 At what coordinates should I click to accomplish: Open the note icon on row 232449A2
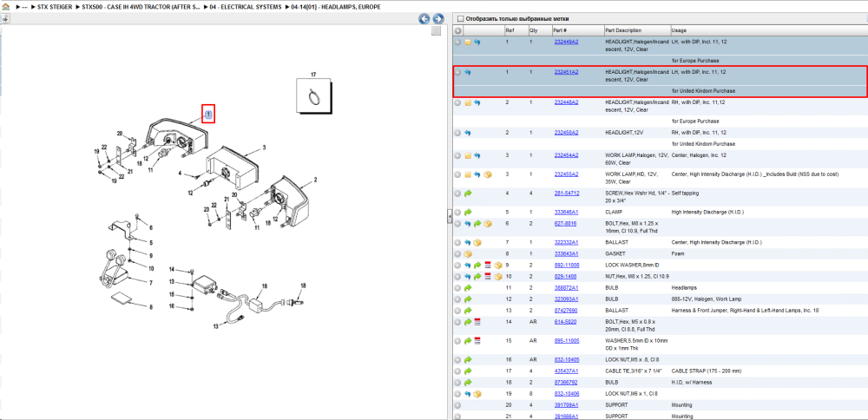click(x=468, y=42)
